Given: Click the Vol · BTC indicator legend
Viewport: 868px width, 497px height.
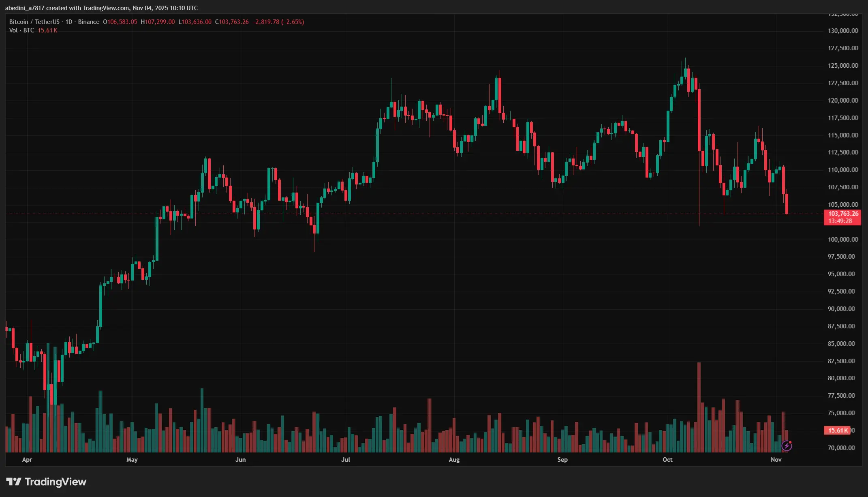Looking at the screenshot, I should [21, 30].
